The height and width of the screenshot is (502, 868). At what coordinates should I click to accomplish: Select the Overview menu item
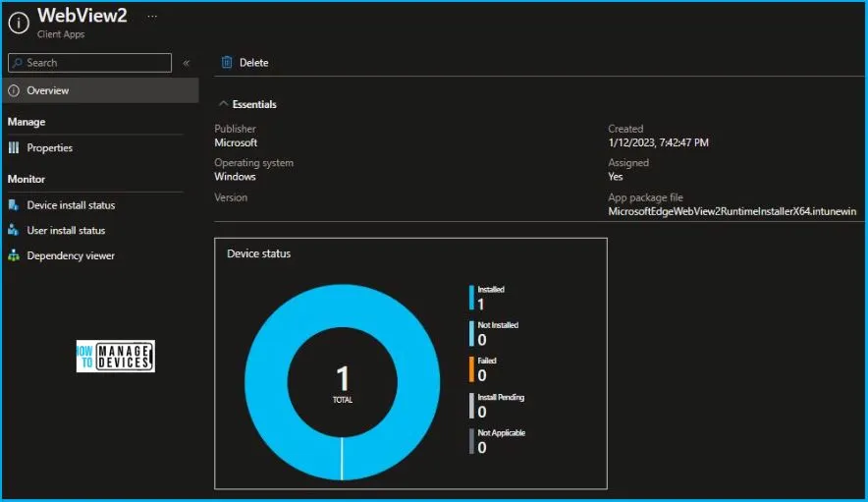tap(100, 90)
